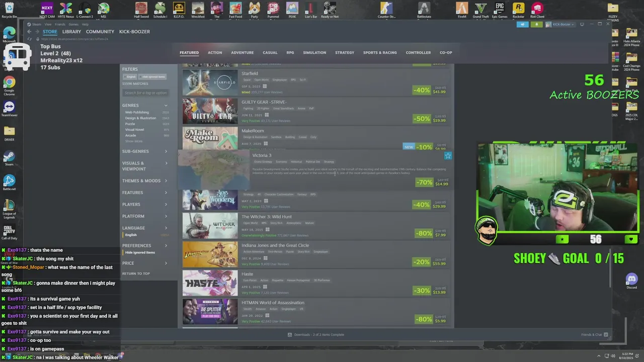This screenshot has height=362, width=644.
Task: Open Steam's View menu
Action: click(x=48, y=24)
